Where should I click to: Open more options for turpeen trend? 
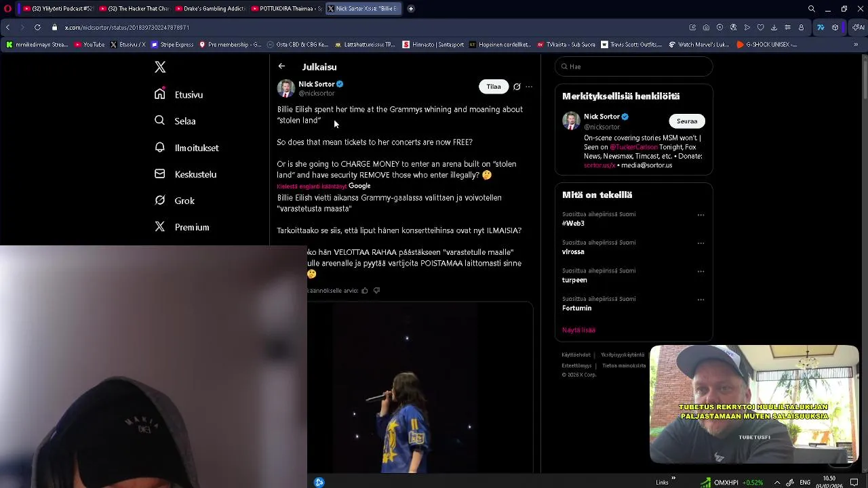pos(701,272)
